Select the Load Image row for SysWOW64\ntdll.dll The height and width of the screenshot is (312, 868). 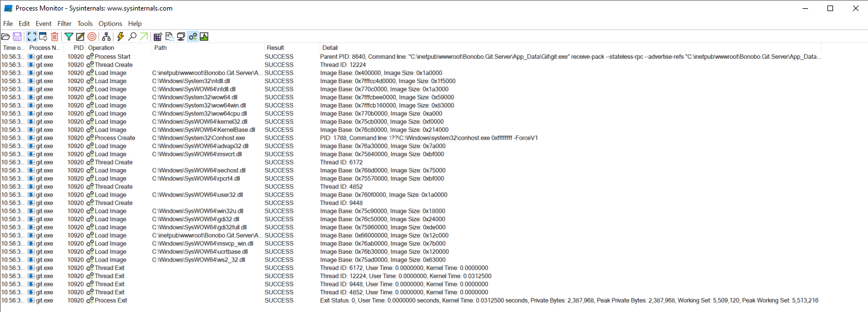[412, 89]
